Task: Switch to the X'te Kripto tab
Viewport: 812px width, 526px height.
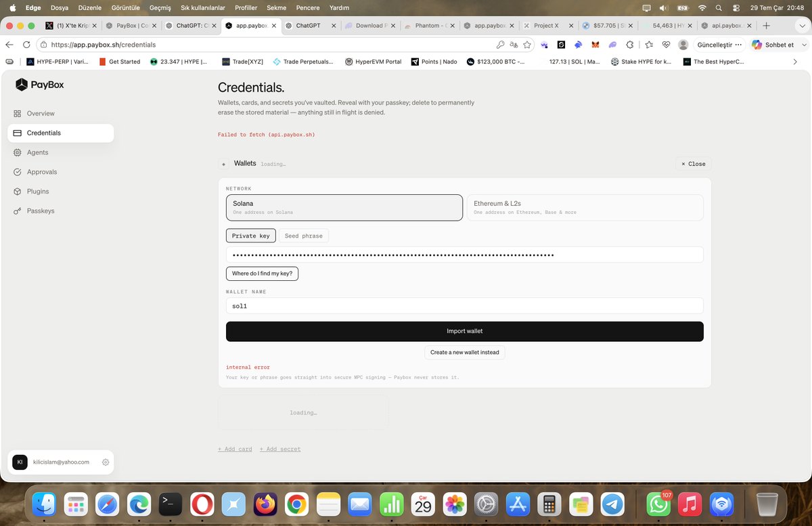Action: point(70,26)
